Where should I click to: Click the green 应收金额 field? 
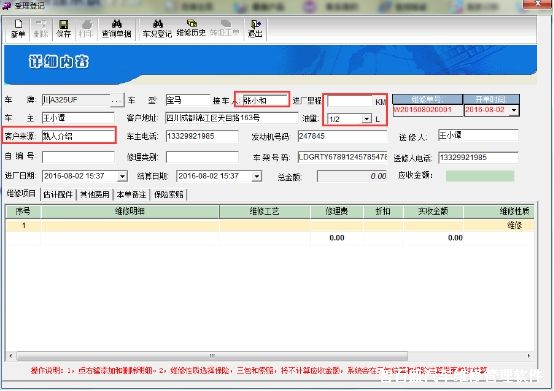click(x=480, y=176)
